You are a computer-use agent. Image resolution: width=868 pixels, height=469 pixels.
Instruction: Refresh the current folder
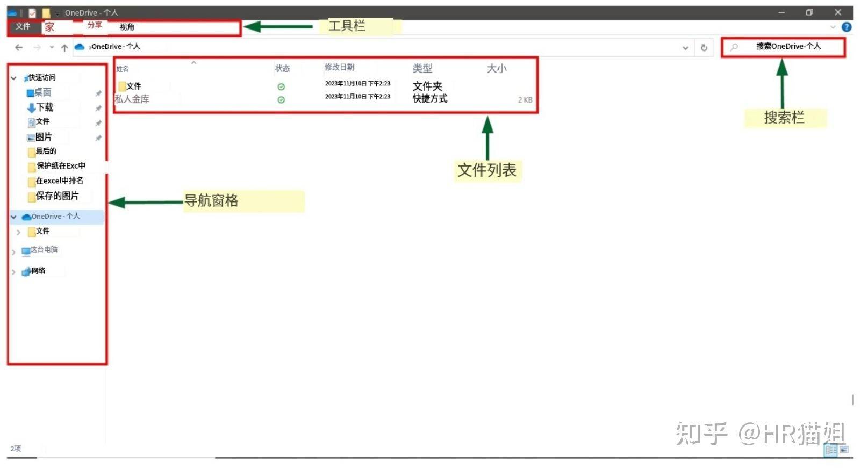(704, 48)
